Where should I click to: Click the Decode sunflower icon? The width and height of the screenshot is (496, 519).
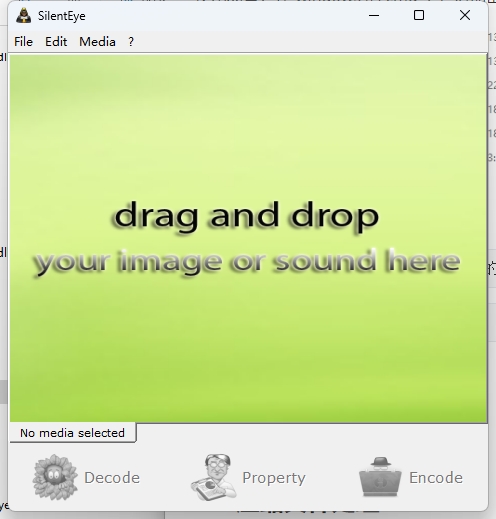pyautogui.click(x=55, y=477)
